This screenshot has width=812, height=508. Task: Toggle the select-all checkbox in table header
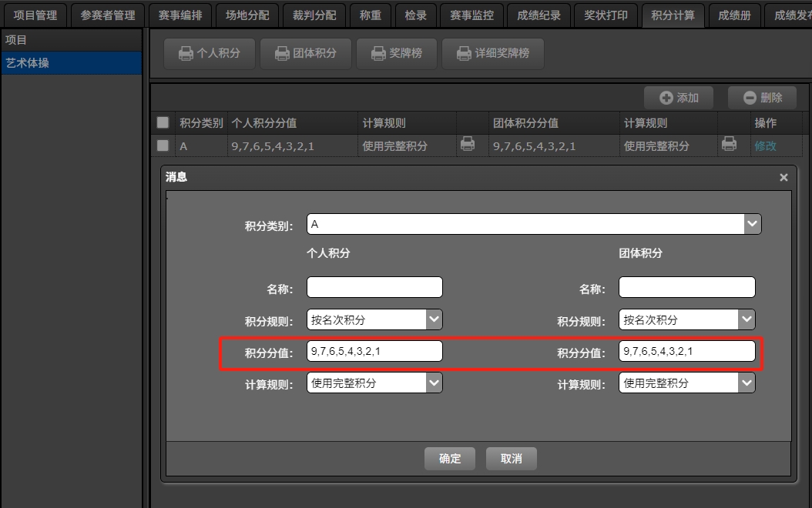pos(163,122)
